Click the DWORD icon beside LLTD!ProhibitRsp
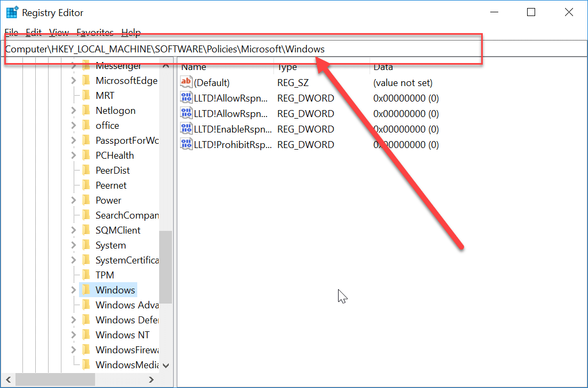This screenshot has width=588, height=388. [186, 144]
